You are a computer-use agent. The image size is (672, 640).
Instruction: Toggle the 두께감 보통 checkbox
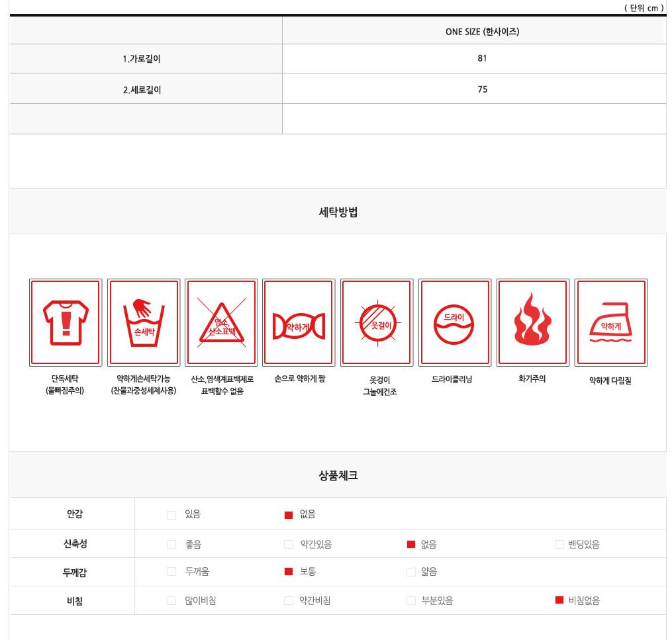pyautogui.click(x=289, y=571)
